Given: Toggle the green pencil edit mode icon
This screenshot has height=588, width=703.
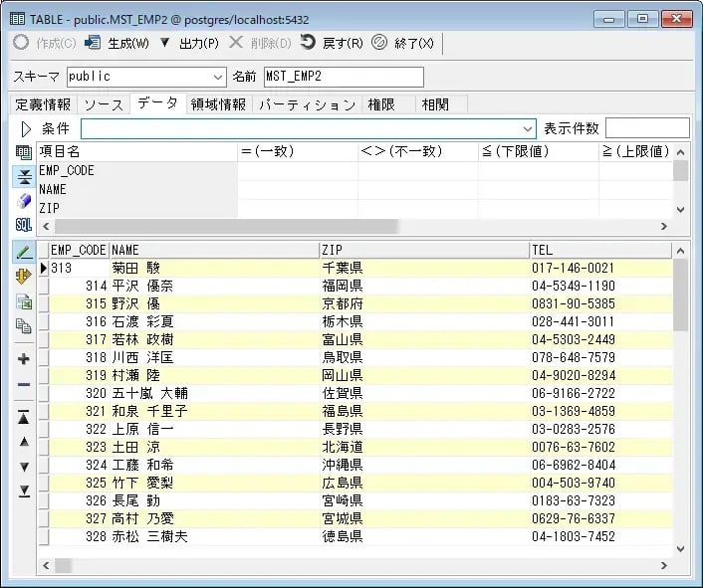Looking at the screenshot, I should coord(24,252).
